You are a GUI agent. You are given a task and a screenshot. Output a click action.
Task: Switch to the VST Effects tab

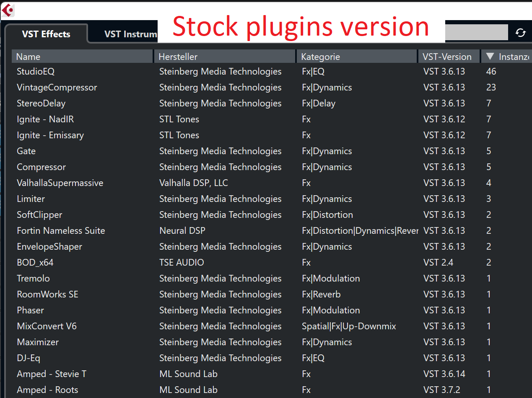[46, 34]
